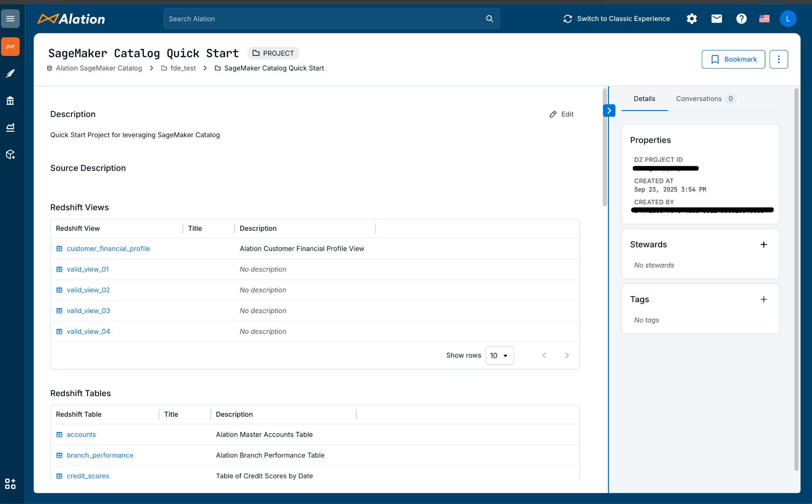This screenshot has width=812, height=504.
Task: Open the customer_financial_profile view link
Action: 108,249
